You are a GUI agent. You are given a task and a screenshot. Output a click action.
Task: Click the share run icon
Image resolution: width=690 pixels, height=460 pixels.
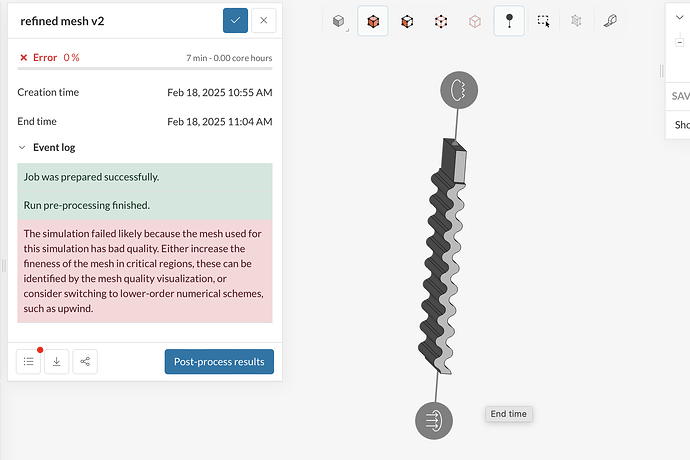click(x=85, y=361)
